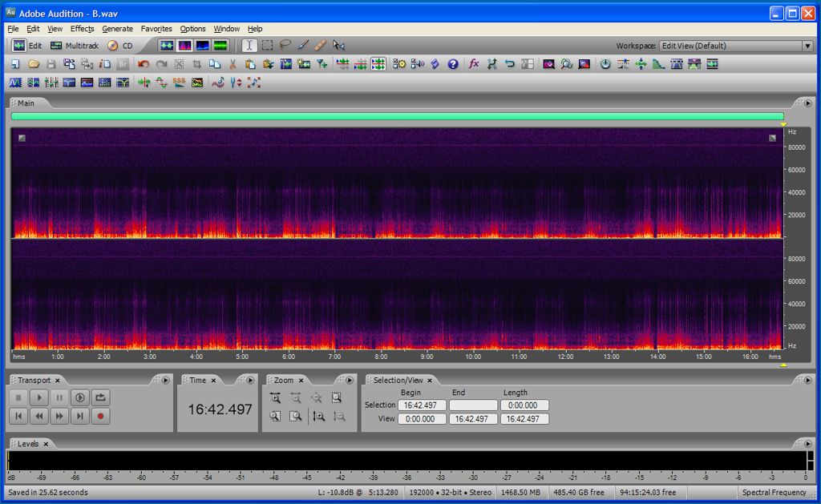Click the Open File folder icon

(34, 64)
